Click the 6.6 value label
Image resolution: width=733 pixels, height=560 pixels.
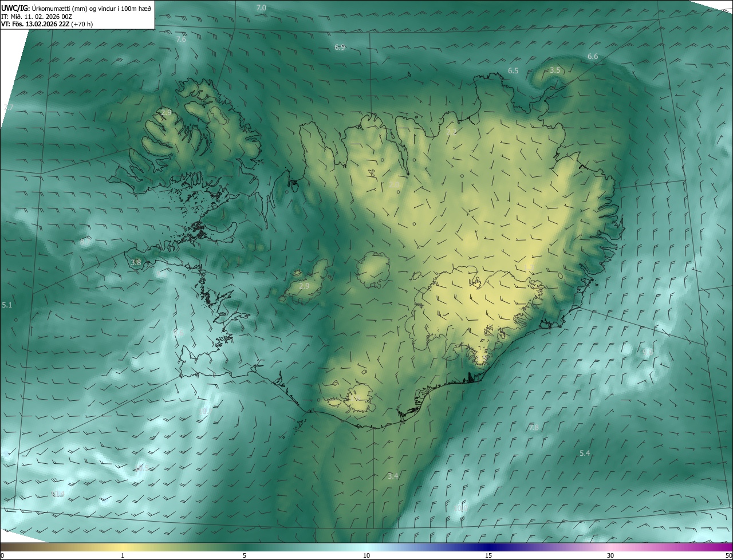coord(593,56)
